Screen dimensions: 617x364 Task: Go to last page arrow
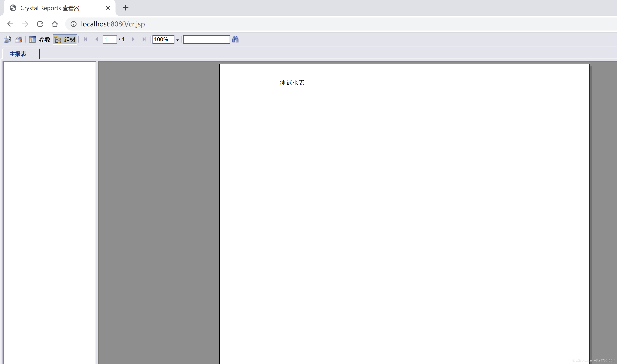click(144, 39)
